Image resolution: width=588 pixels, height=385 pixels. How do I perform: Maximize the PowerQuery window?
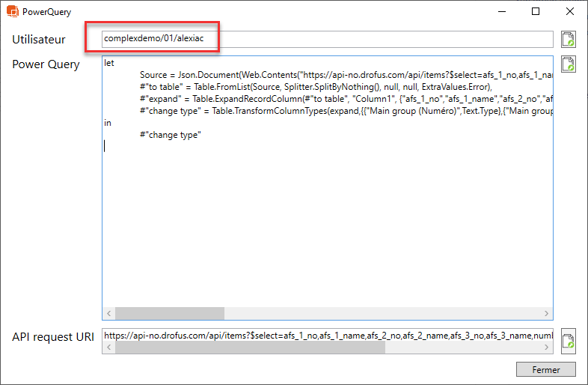(536, 12)
